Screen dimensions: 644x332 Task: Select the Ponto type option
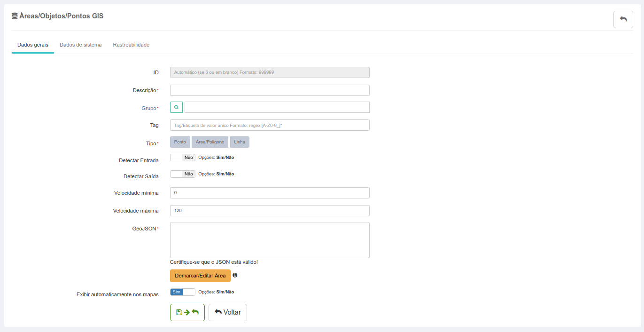click(x=180, y=142)
